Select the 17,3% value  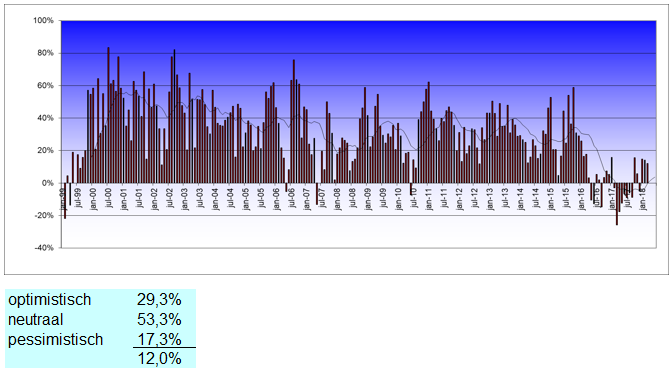pyautogui.click(x=159, y=340)
